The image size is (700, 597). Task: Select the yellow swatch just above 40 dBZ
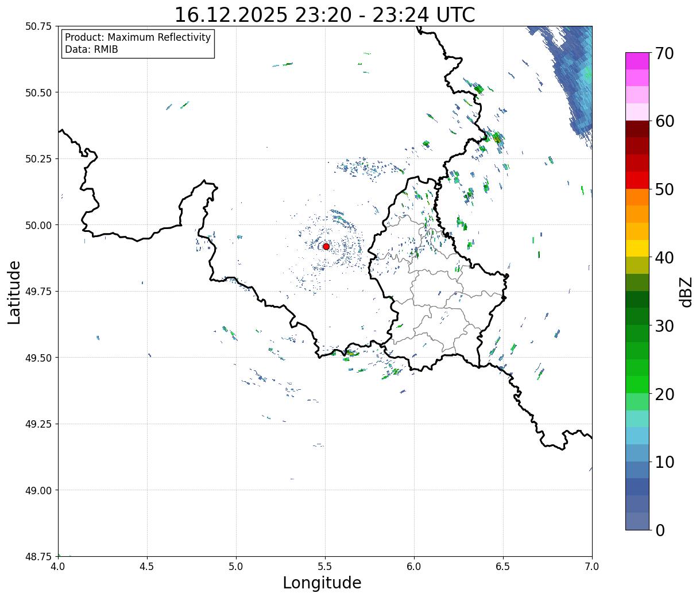[x=637, y=248]
